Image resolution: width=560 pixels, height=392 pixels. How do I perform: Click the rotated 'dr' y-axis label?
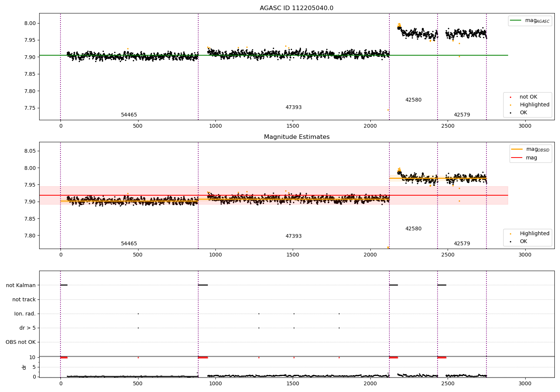click(x=24, y=367)
